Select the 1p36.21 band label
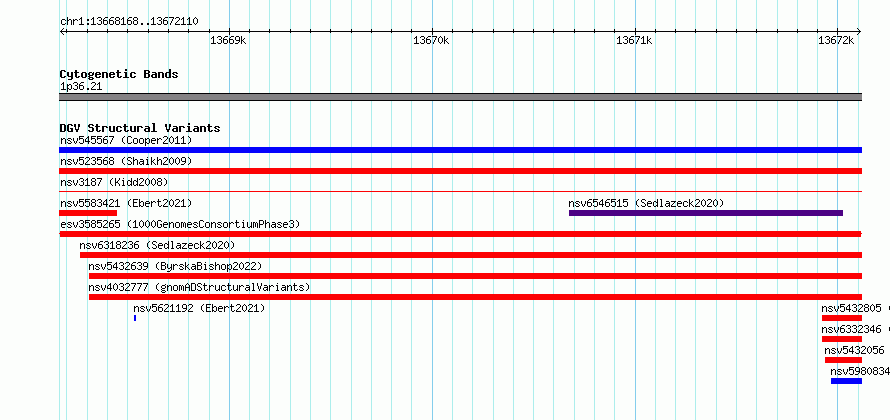This screenshot has height=420, width=890. point(81,87)
